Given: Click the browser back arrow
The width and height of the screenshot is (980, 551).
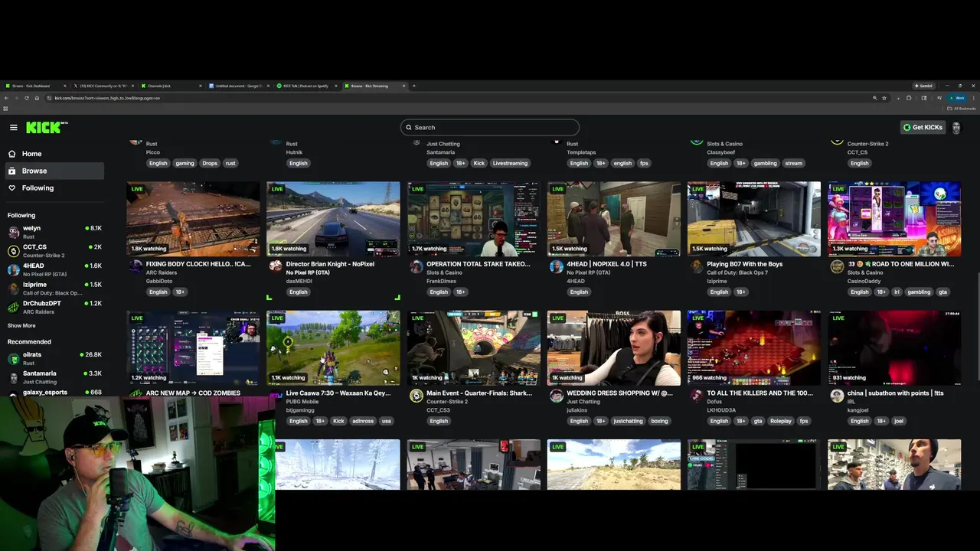Looking at the screenshot, I should click(6, 98).
